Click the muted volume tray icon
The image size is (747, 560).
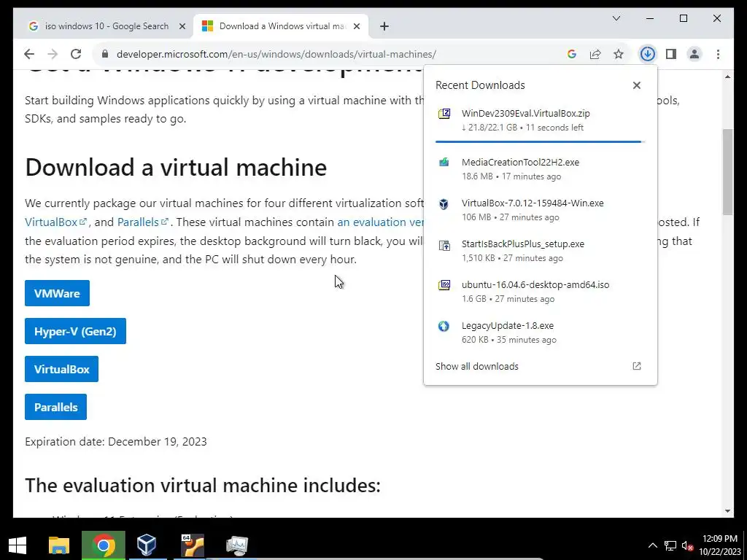(x=687, y=545)
